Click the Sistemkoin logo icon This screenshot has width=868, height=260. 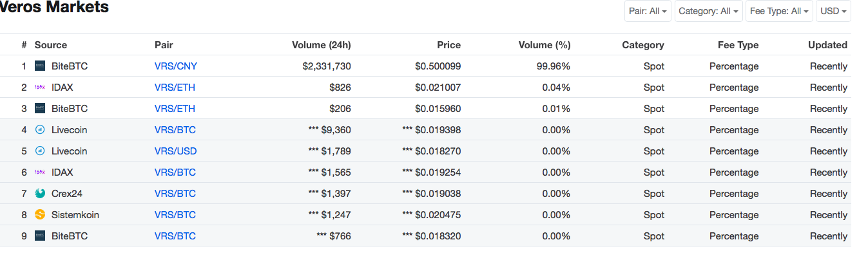tap(40, 214)
